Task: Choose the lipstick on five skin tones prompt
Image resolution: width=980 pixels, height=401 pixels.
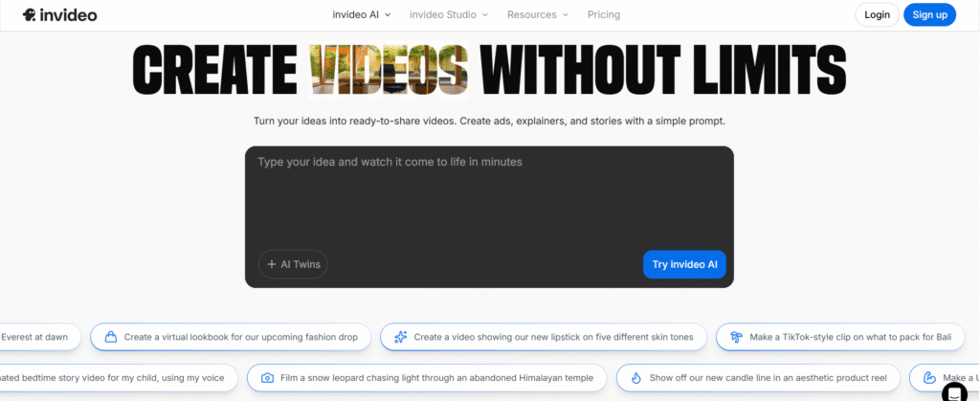Action: [x=544, y=337]
